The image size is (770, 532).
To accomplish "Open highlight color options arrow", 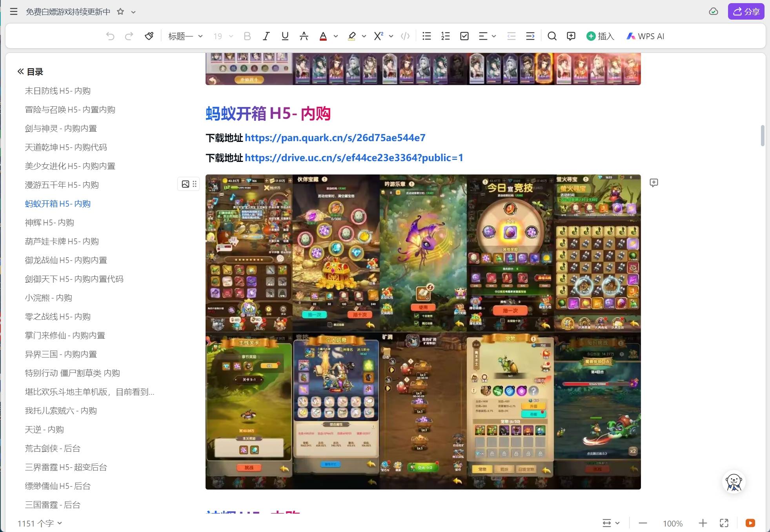I will [364, 36].
